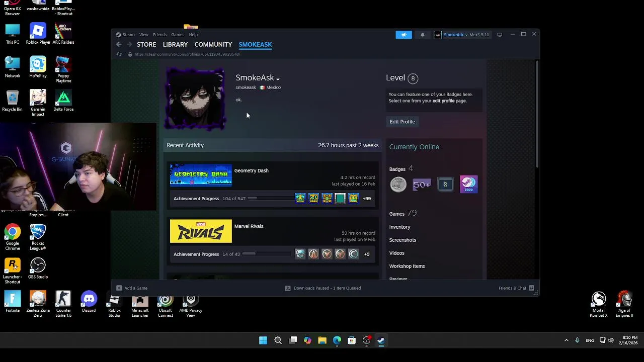Open the Geometry Dash game title link

251,170
